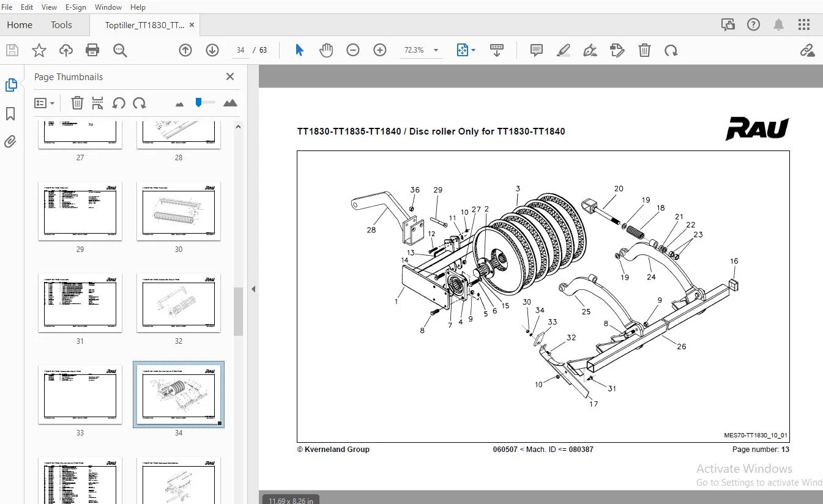Select the Toptiller_TT1830 document tab
823x504 pixels.
click(x=144, y=25)
